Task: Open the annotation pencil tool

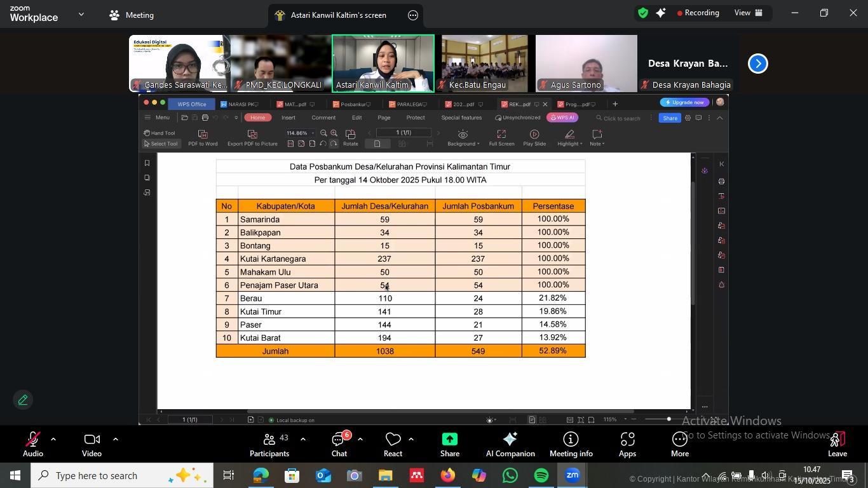Action: [23, 400]
